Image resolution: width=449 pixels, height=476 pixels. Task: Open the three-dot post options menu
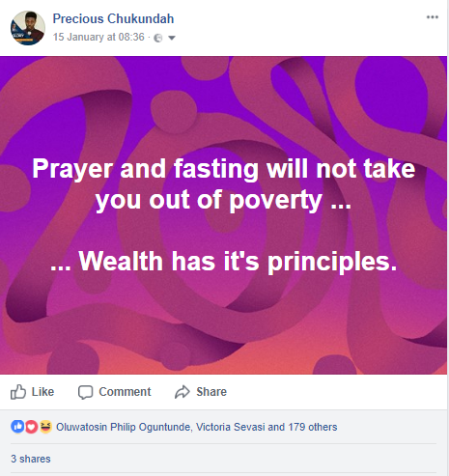pos(433,17)
